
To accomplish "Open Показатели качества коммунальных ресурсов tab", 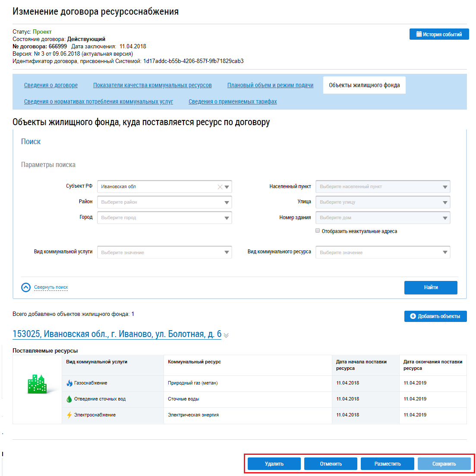I will click(152, 85).
